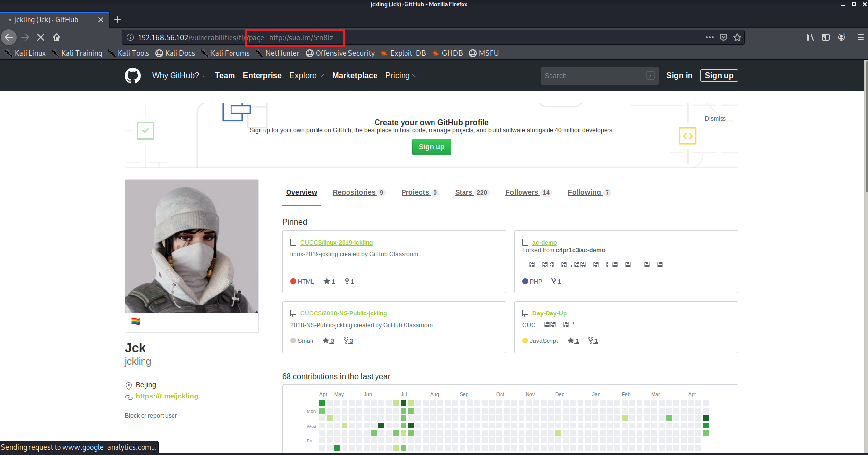Click the GitHub Octocat logo

click(133, 76)
